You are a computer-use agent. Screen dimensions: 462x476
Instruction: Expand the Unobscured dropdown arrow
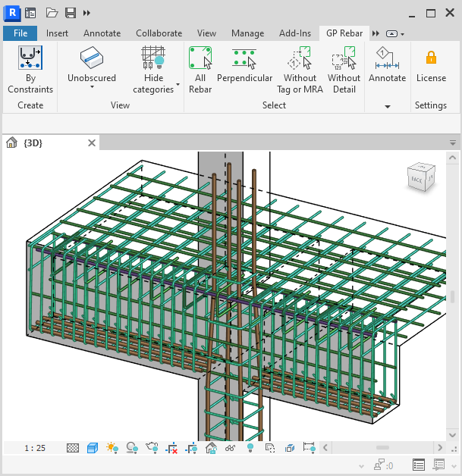tap(92, 87)
